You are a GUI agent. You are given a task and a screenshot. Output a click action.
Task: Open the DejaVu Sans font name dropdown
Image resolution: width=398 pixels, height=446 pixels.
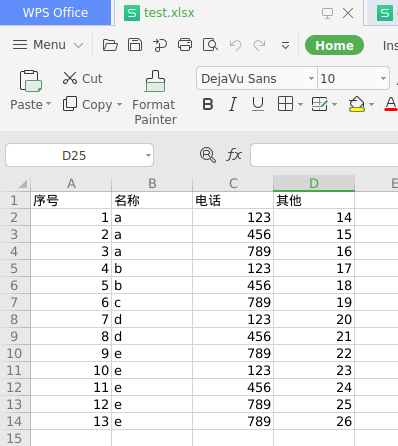pos(311,78)
